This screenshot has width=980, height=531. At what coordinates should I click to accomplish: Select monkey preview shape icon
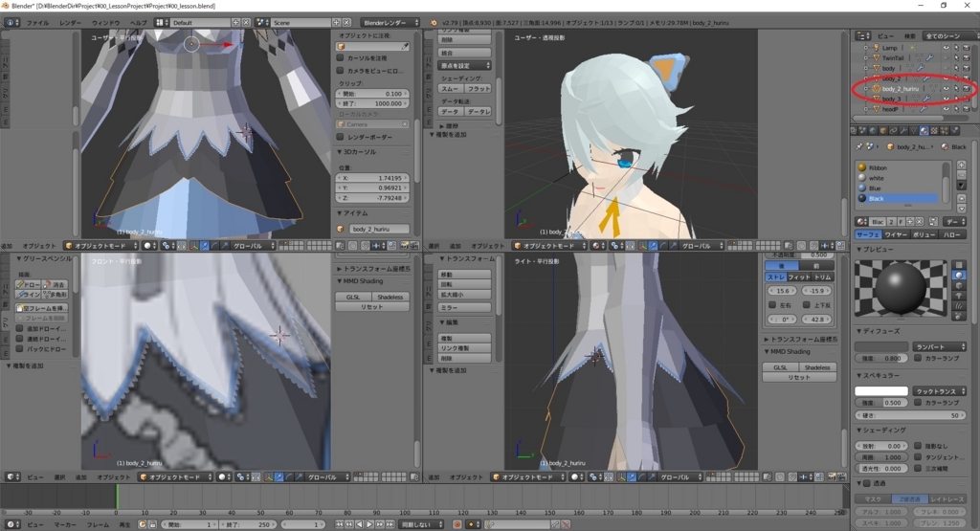959,296
